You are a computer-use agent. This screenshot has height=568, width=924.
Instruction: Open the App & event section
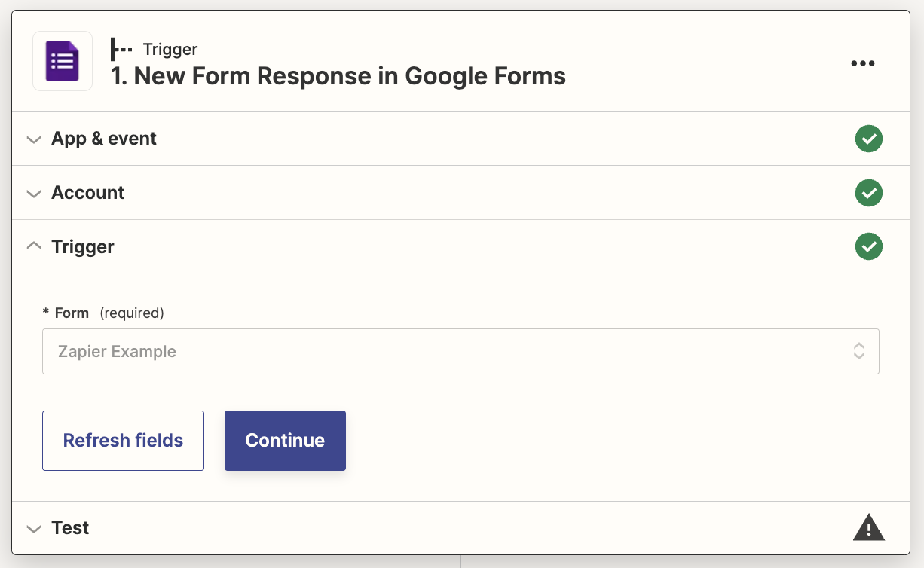point(104,139)
